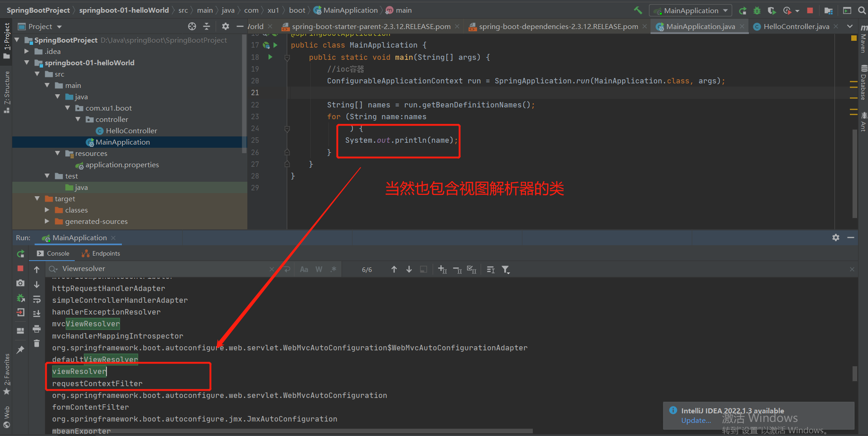Click Select All Occurrences icon
This screenshot has height=436, width=868.
point(472,270)
